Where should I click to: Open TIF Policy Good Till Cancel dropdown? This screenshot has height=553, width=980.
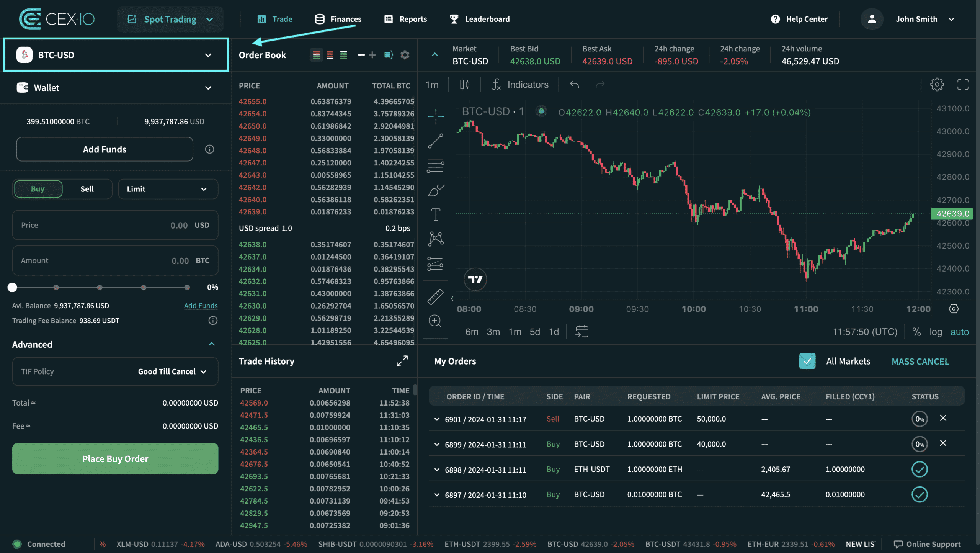[x=172, y=371]
